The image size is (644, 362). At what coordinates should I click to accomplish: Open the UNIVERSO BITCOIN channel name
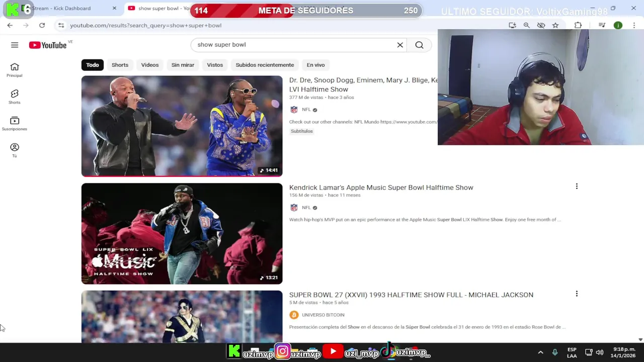coord(323,315)
